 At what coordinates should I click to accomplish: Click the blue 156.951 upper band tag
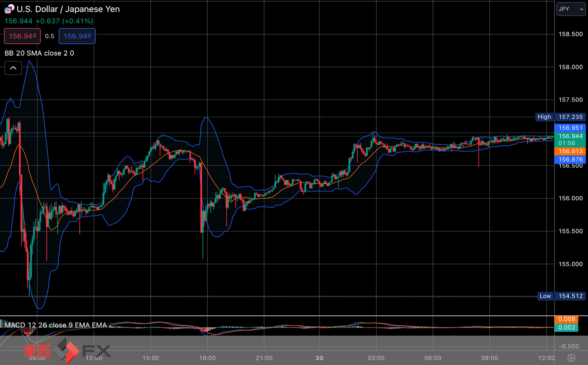click(x=570, y=128)
